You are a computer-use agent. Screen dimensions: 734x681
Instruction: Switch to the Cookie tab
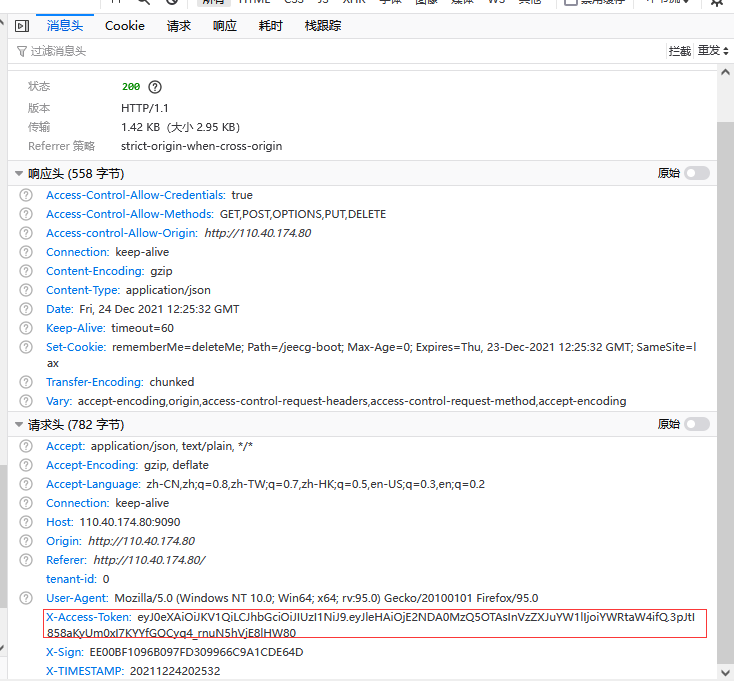[x=125, y=26]
